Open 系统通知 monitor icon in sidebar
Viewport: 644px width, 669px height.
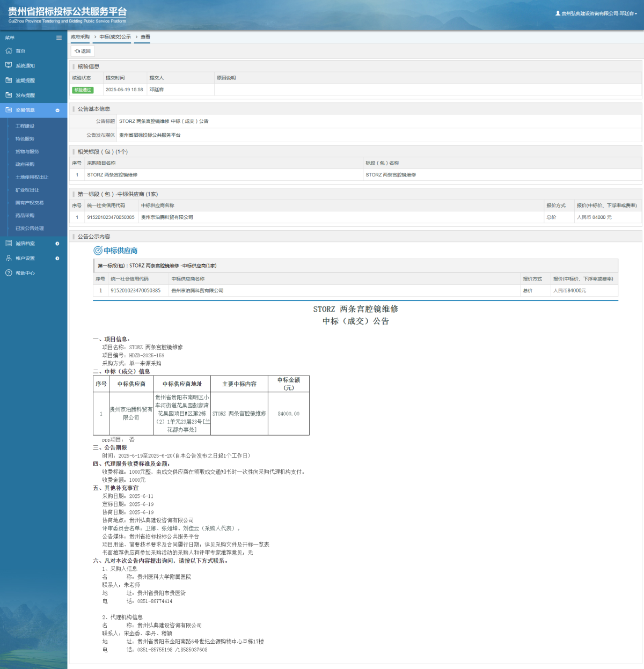9,65
